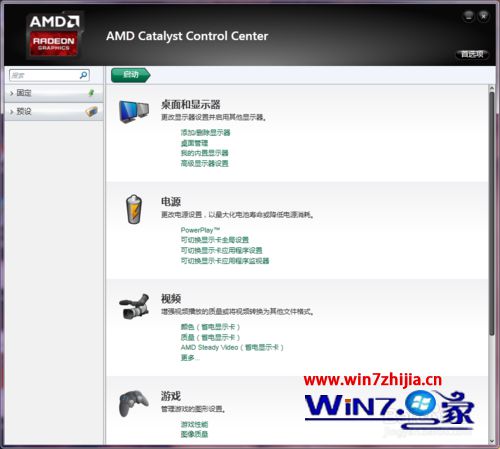
Task: Click the 更改电源设置 description text
Action: 238,215
